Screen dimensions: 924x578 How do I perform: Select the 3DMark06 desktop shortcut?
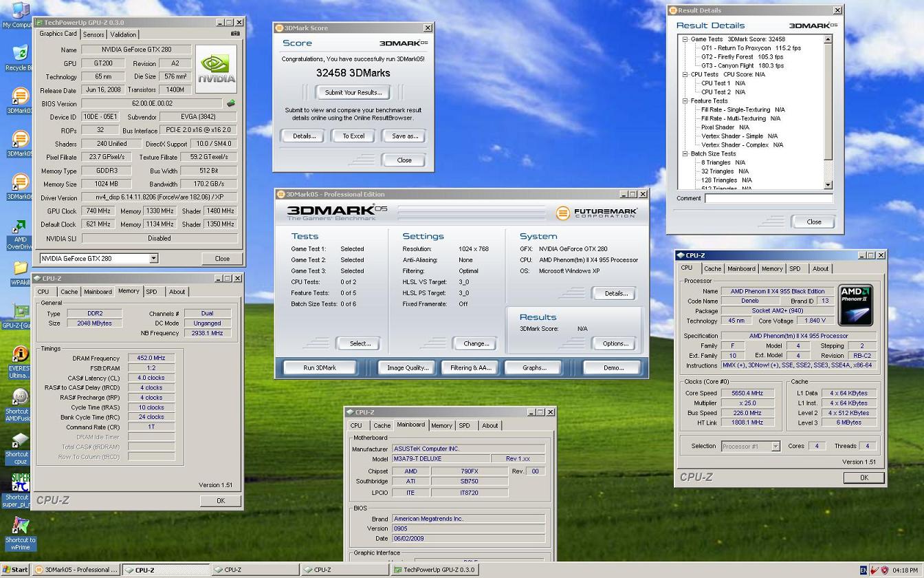[x=20, y=186]
